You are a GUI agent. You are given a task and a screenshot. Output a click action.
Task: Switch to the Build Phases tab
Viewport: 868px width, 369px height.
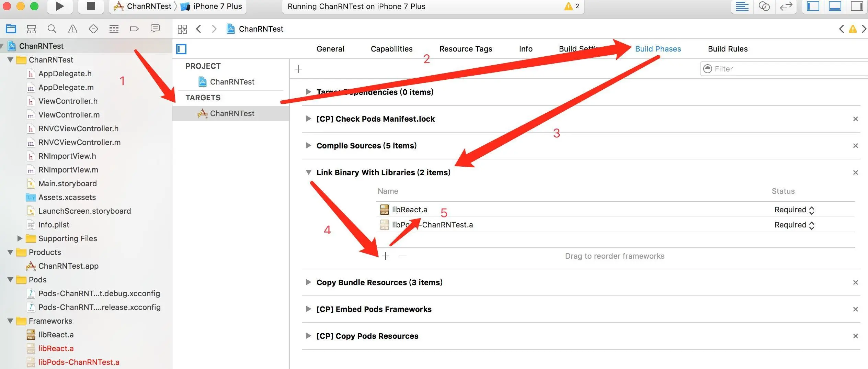[658, 49]
